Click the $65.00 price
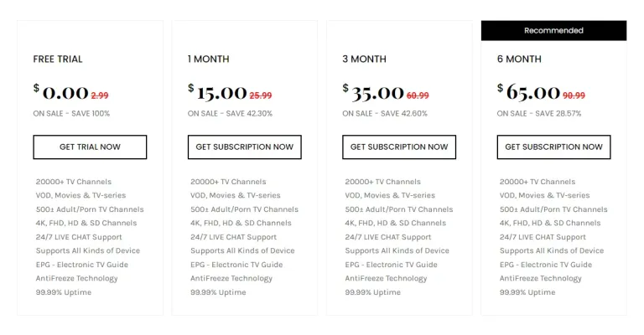Screen dimensions: 644x335 pyautogui.click(x=528, y=92)
